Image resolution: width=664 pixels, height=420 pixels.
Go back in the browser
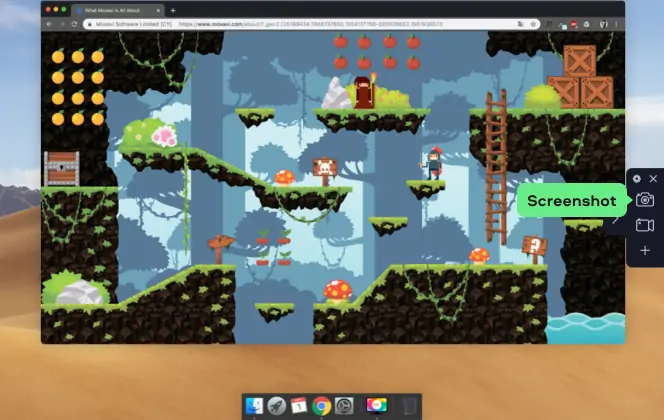49,24
